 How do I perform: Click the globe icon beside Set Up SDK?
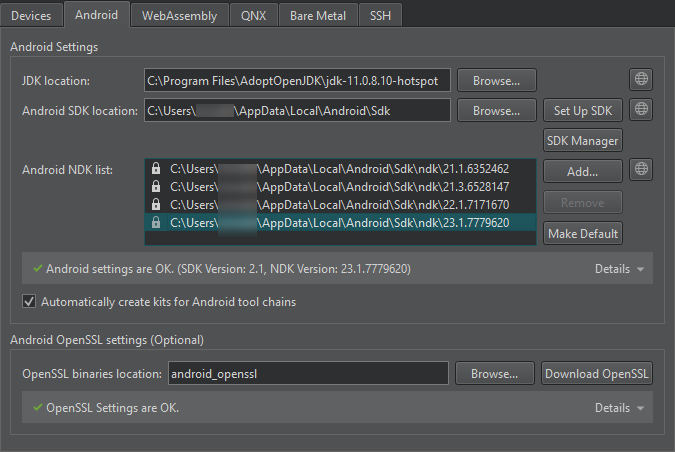[641, 110]
